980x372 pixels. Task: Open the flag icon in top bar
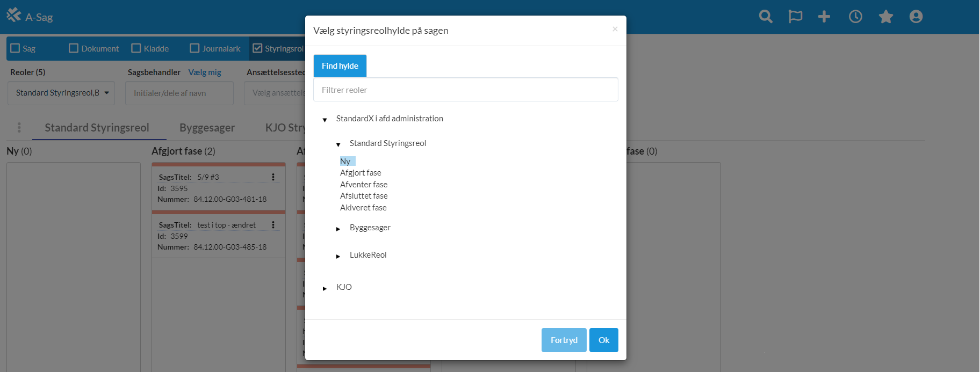coord(795,17)
